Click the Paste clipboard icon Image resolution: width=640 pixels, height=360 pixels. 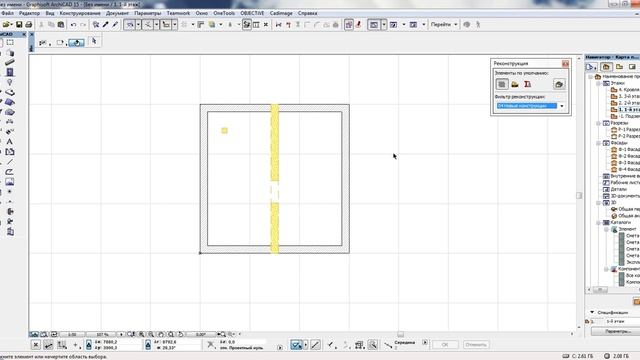coord(61,24)
